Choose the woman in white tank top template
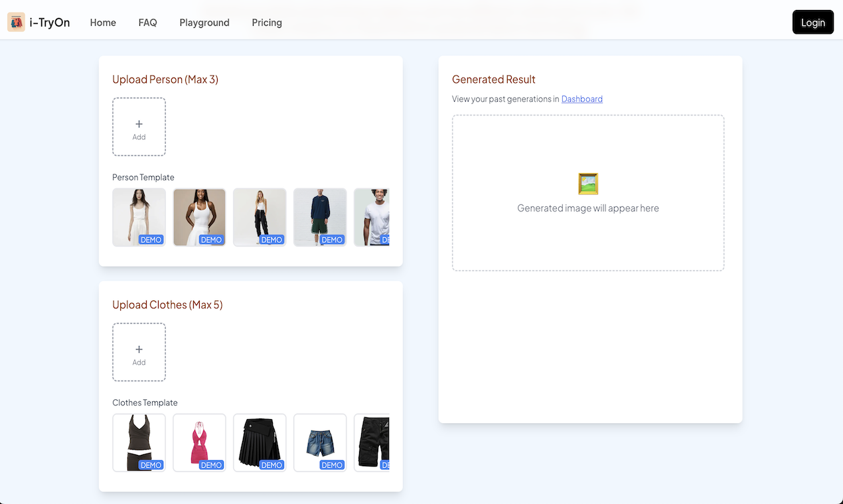 pyautogui.click(x=199, y=217)
